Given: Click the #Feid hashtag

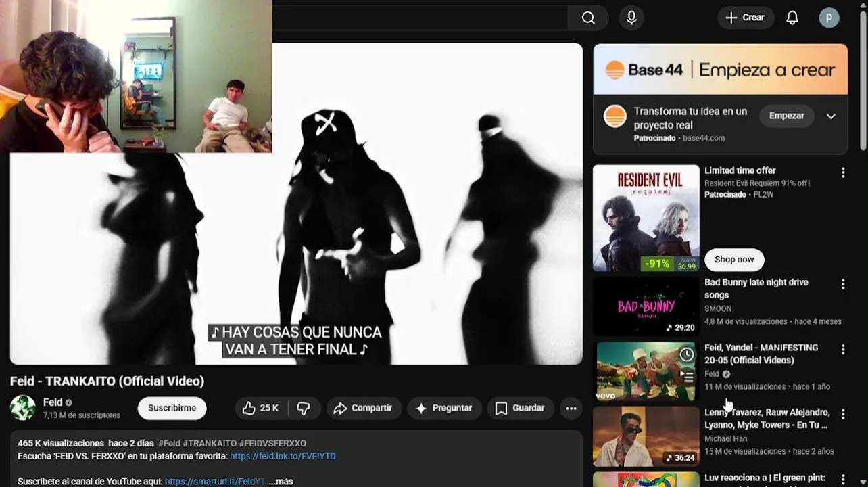Looking at the screenshot, I should (x=169, y=444).
